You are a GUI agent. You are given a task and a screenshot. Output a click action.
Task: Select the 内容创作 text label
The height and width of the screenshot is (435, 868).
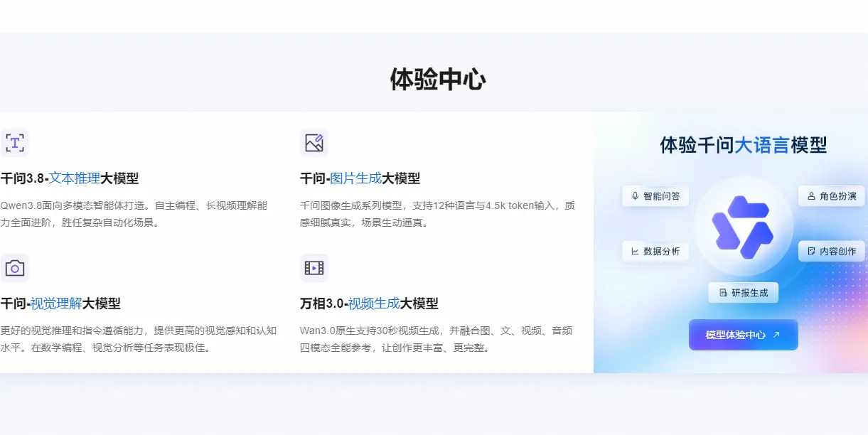(838, 252)
